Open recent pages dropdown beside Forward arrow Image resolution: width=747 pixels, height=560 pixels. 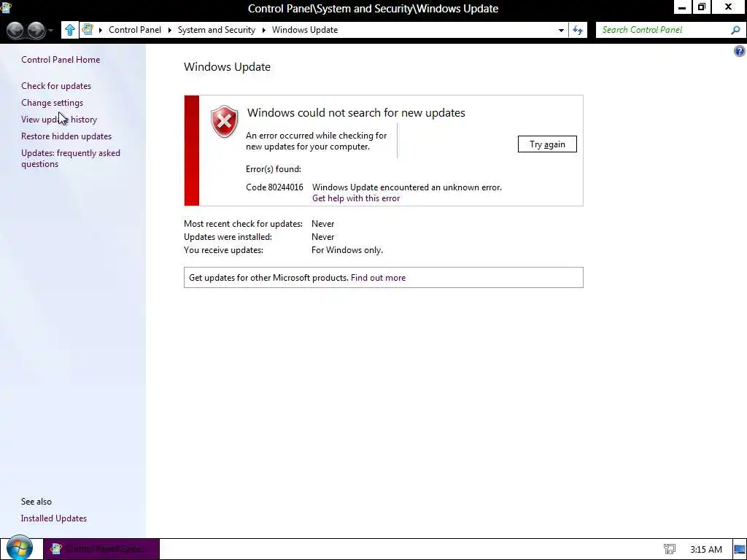(50, 31)
